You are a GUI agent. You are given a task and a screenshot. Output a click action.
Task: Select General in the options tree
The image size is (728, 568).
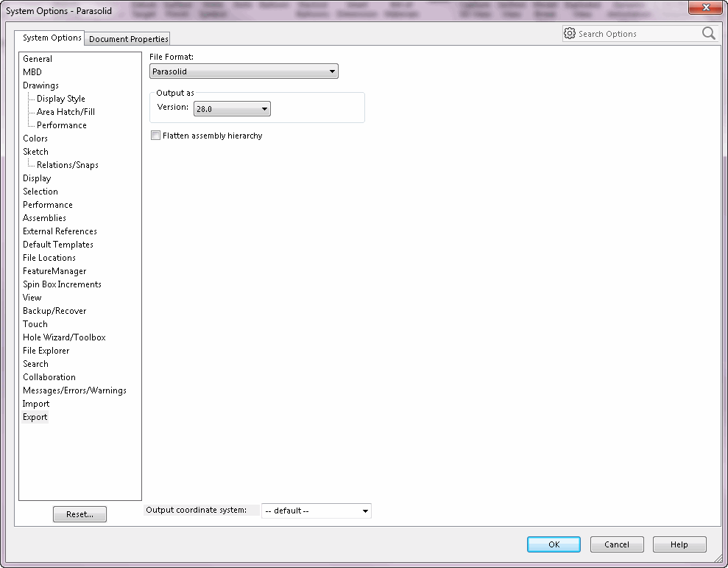point(37,59)
